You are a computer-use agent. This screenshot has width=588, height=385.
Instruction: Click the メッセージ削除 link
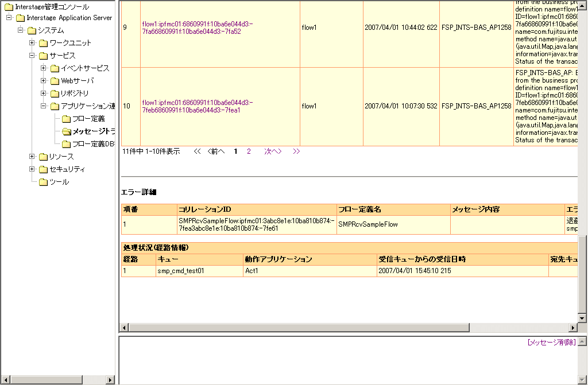click(551, 342)
